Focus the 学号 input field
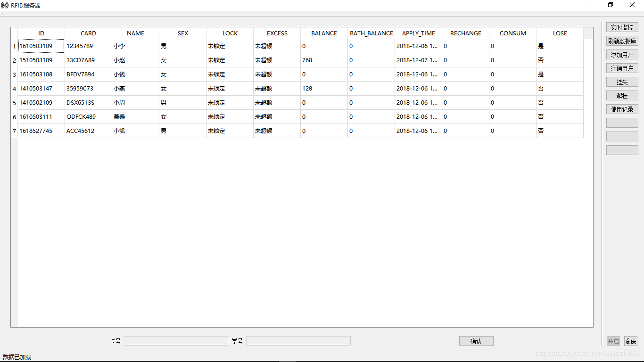This screenshot has height=362, width=644. 298,341
